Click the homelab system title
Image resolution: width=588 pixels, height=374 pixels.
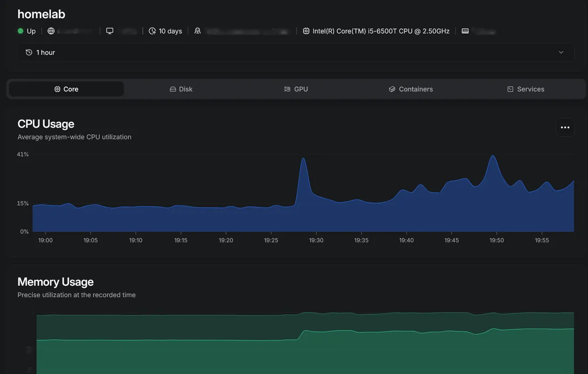click(x=41, y=14)
